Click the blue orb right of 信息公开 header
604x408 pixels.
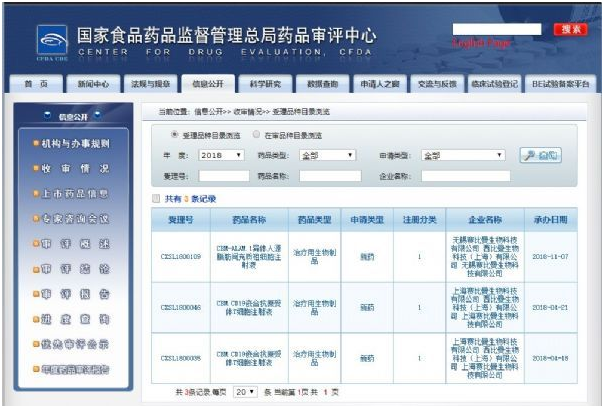pyautogui.click(x=97, y=114)
